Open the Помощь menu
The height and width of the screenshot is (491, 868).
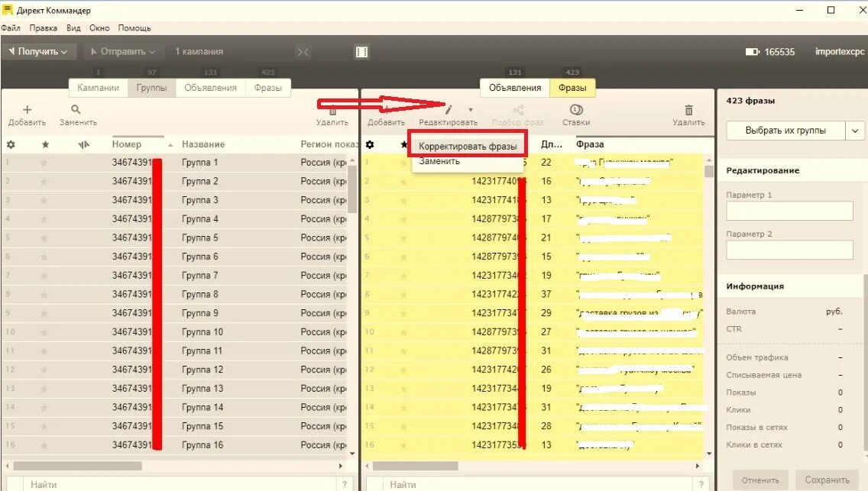(x=134, y=27)
